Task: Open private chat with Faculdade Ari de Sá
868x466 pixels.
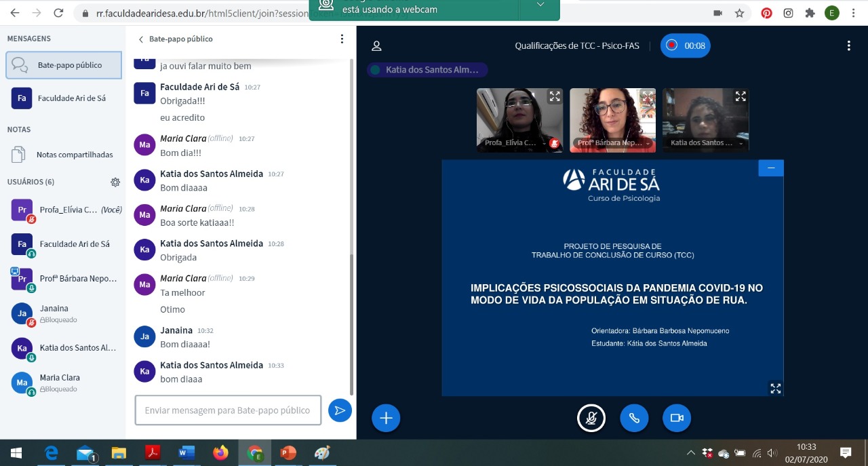Action: point(64,98)
